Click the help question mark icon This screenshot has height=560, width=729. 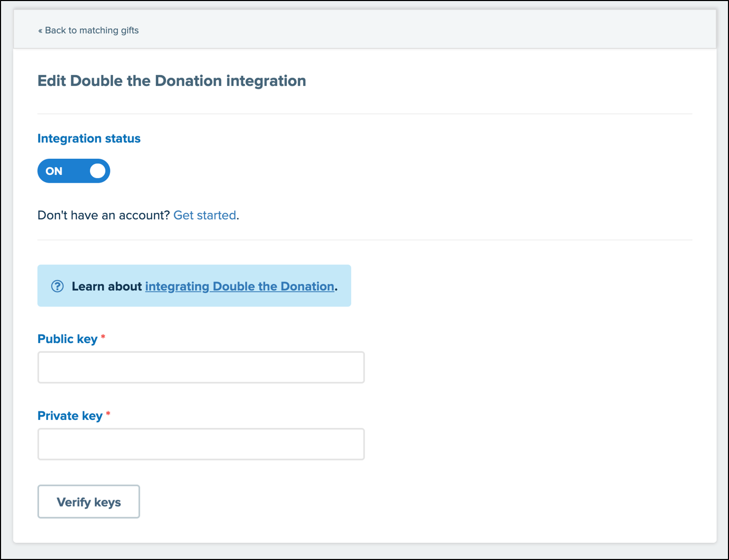(x=57, y=286)
